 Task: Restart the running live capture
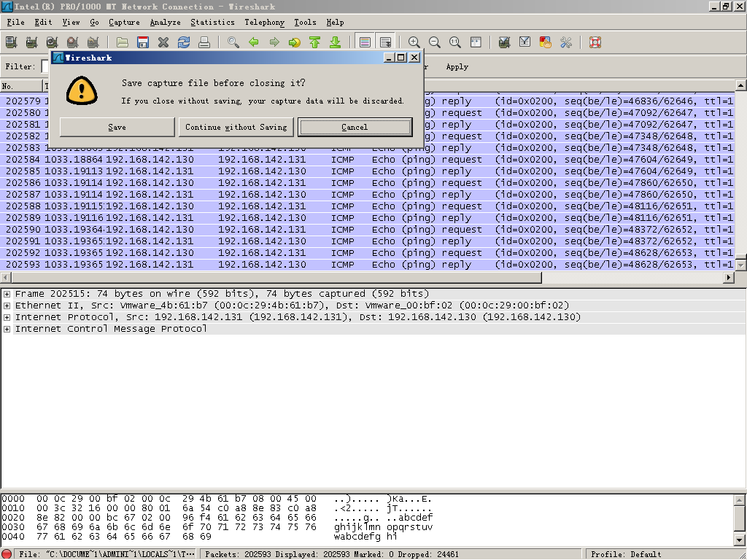[93, 42]
